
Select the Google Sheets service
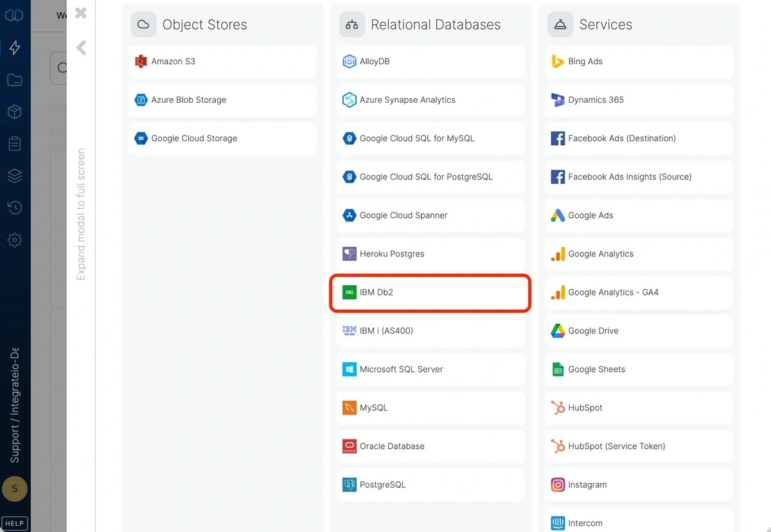(x=638, y=369)
